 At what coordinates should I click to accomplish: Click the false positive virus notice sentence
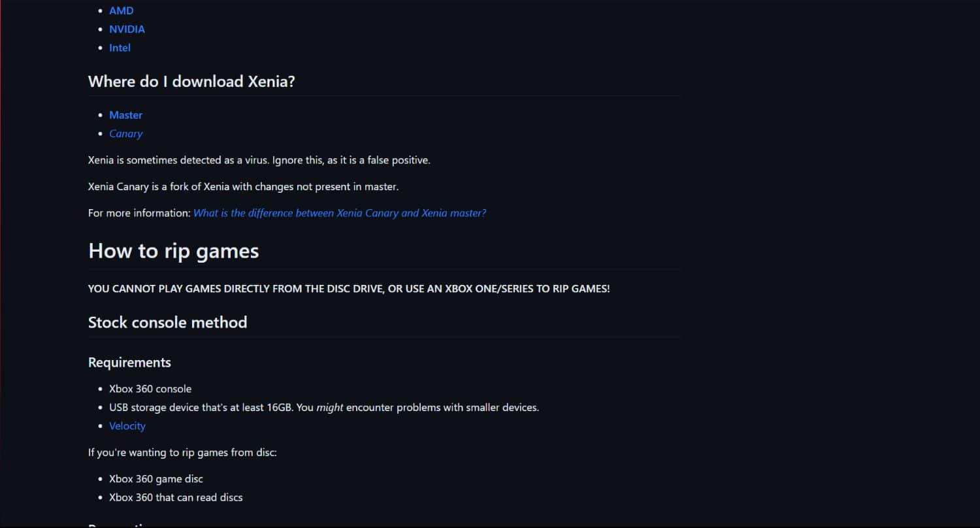pos(259,160)
